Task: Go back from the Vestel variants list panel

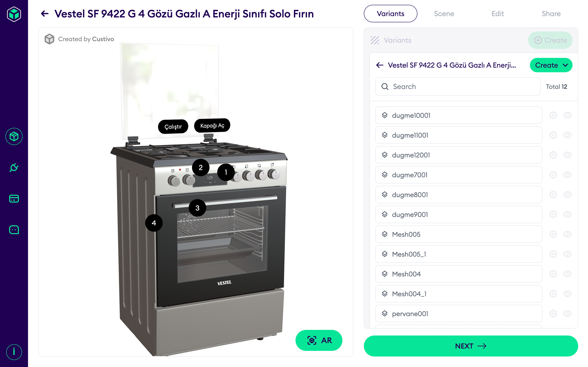Action: point(380,65)
